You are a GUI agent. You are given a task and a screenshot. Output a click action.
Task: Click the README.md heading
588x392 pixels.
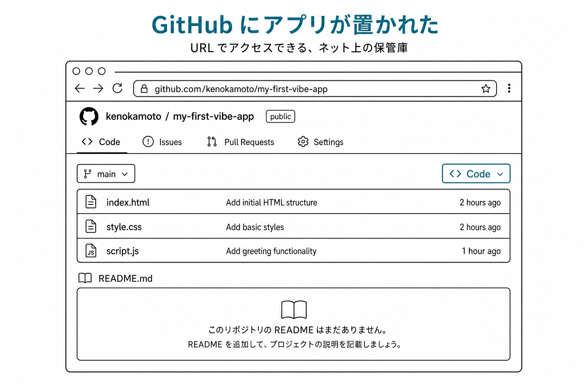tap(126, 278)
